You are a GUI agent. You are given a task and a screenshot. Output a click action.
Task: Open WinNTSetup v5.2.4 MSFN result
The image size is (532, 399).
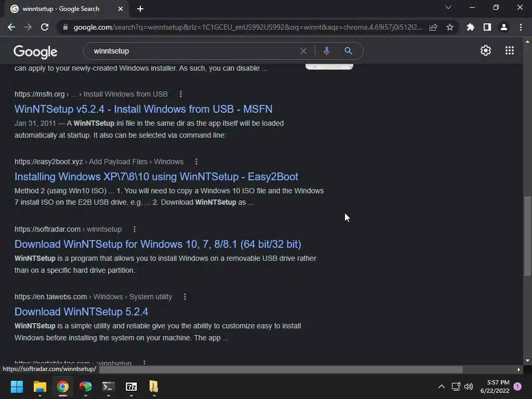[143, 109]
